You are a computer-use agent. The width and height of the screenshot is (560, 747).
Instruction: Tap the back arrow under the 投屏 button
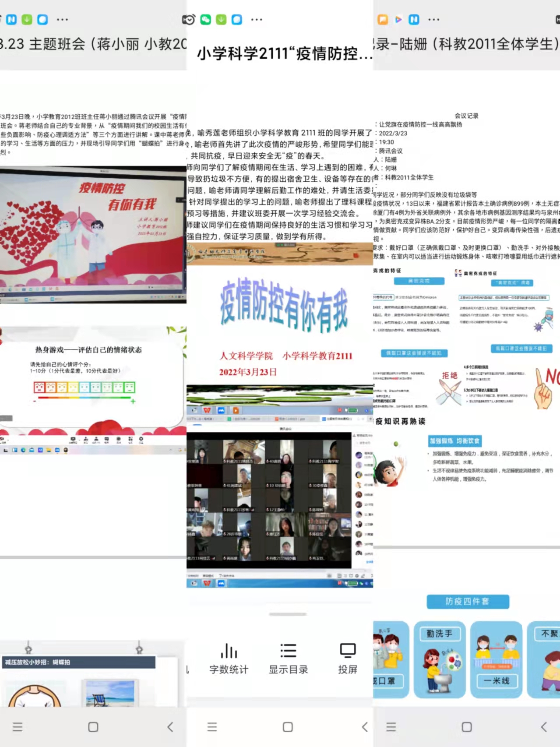click(x=365, y=727)
